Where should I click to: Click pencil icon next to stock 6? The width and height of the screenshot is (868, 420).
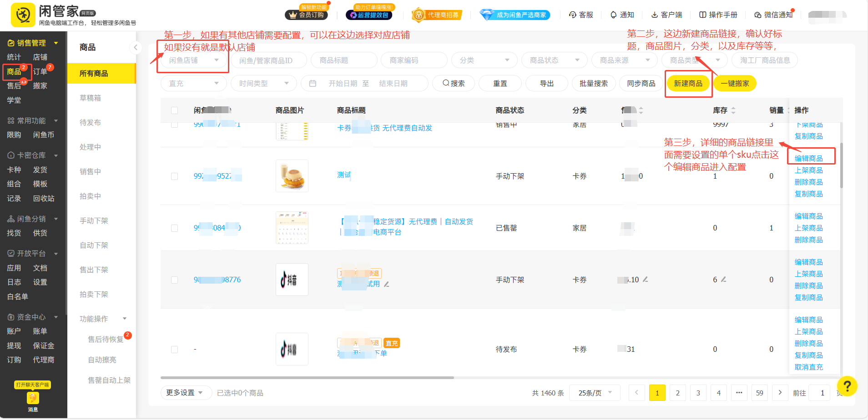pyautogui.click(x=724, y=279)
